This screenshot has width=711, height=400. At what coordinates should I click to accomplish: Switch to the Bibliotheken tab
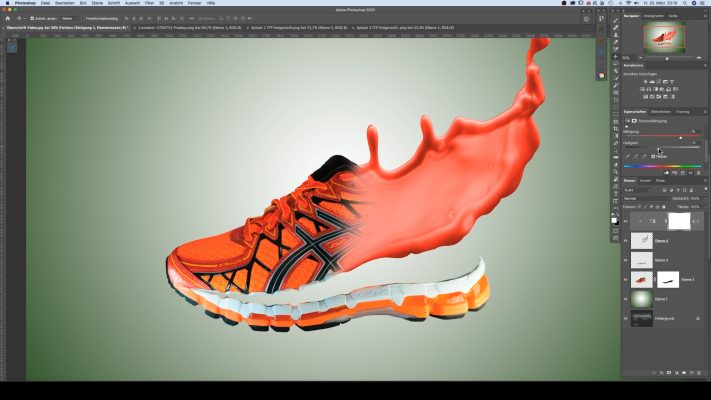(x=661, y=112)
